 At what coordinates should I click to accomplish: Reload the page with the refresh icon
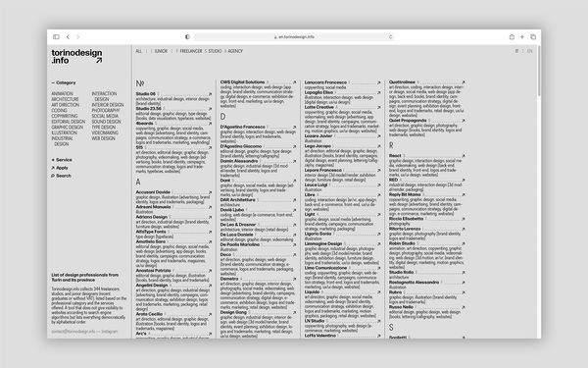tap(390, 37)
